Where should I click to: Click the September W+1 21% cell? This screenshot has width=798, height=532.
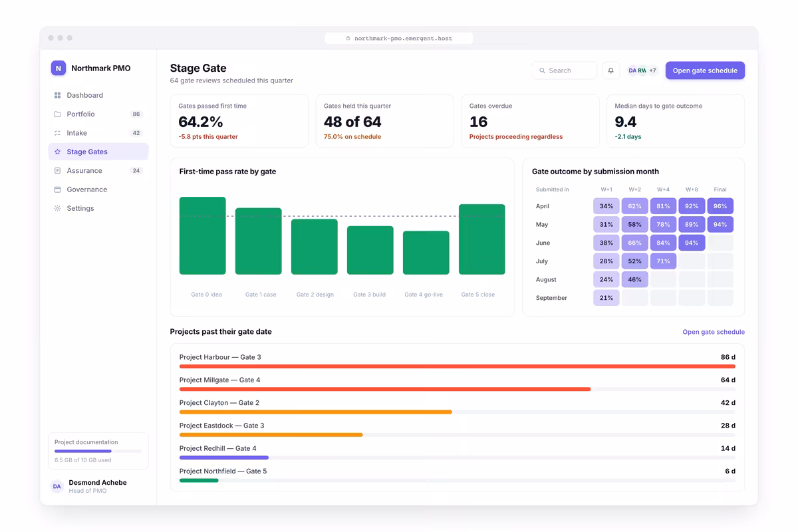tap(606, 298)
